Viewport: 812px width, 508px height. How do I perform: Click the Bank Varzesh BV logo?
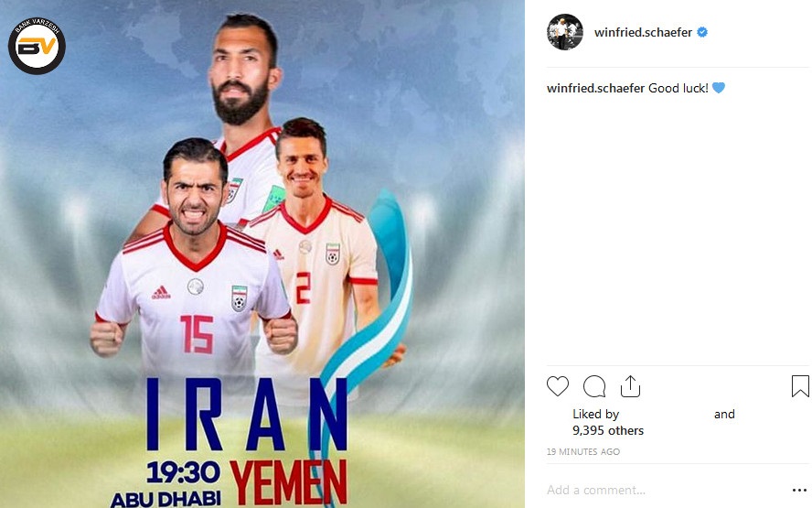tap(37, 46)
